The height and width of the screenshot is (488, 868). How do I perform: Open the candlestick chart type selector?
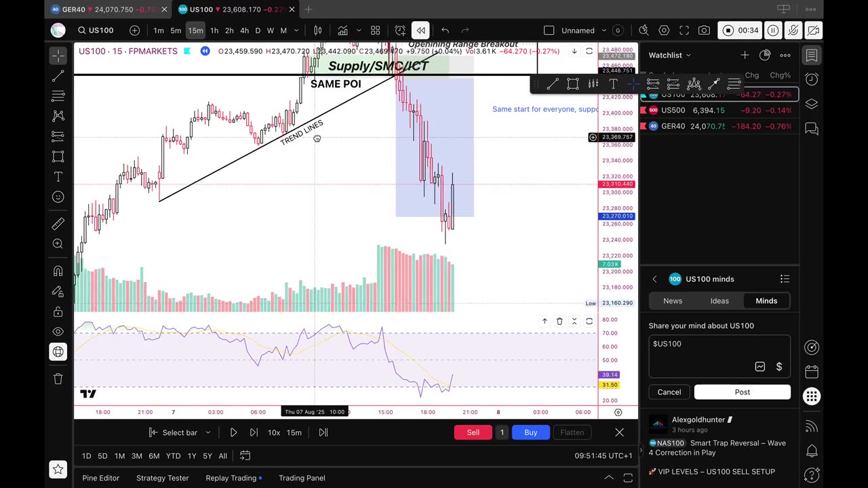coord(318,30)
